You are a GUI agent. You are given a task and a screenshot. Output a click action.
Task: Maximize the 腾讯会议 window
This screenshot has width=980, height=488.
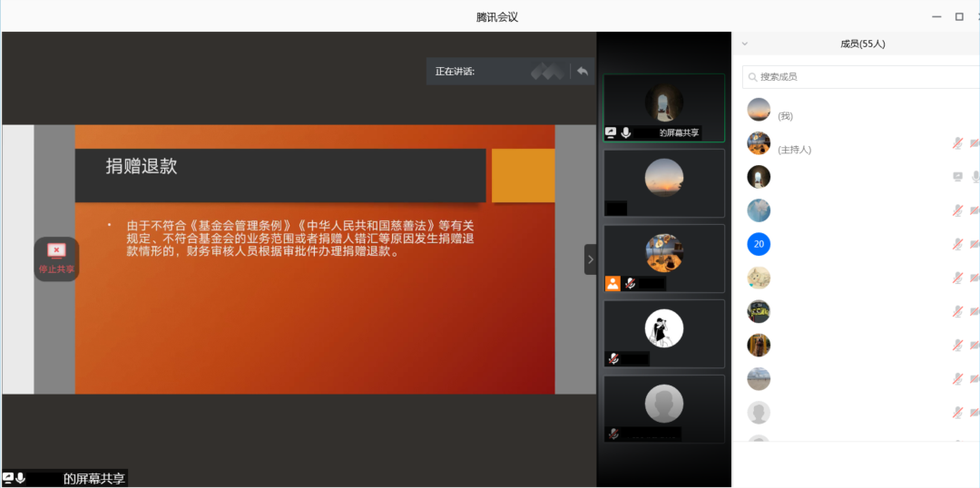(x=959, y=16)
